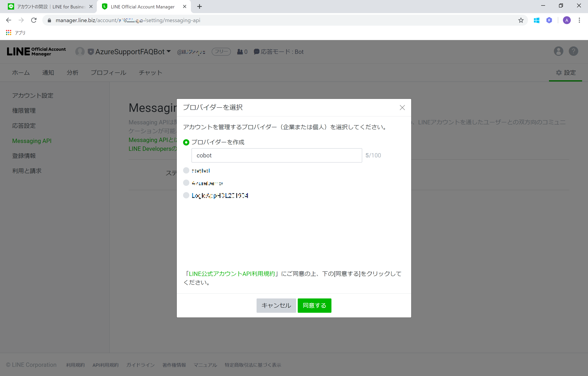Select the last provider radio option in the list
This screenshot has height=376, width=588.
[186, 195]
